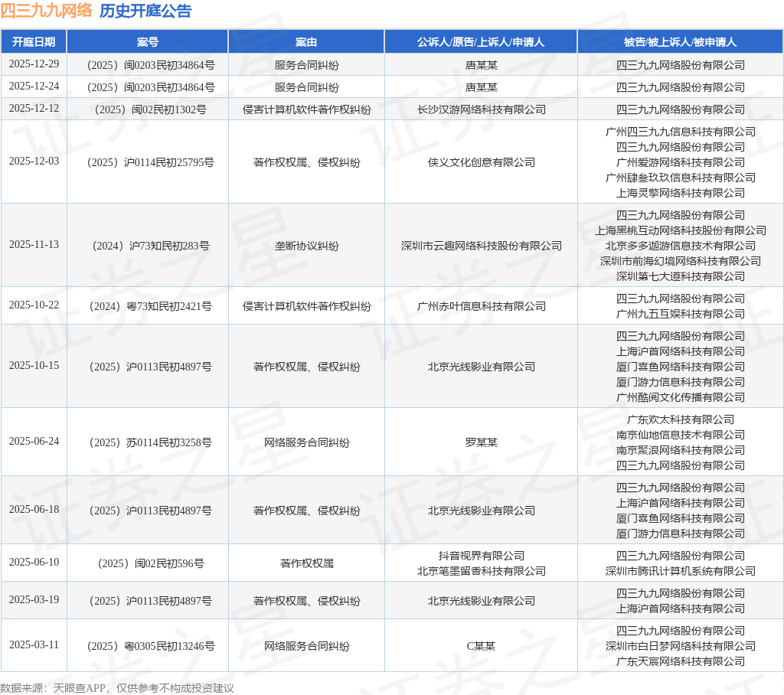Click the 历史开庭公告 heading

[145, 11]
